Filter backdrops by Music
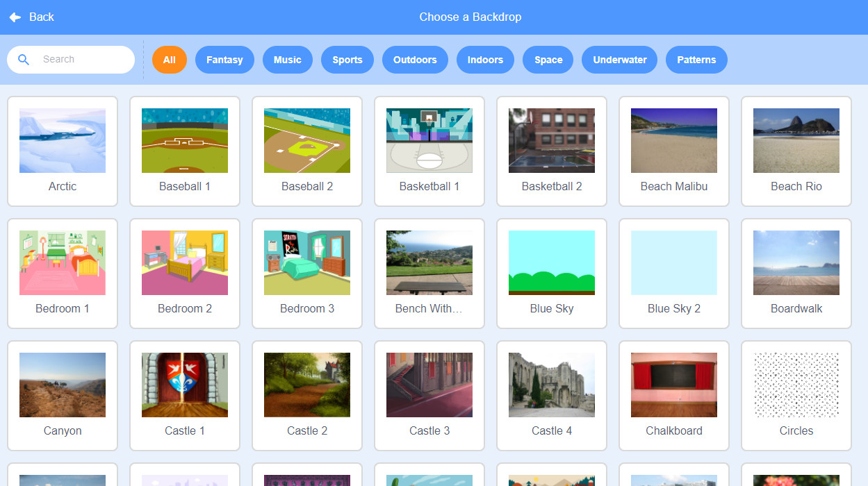Screen dimensions: 868x486 tap(288, 60)
